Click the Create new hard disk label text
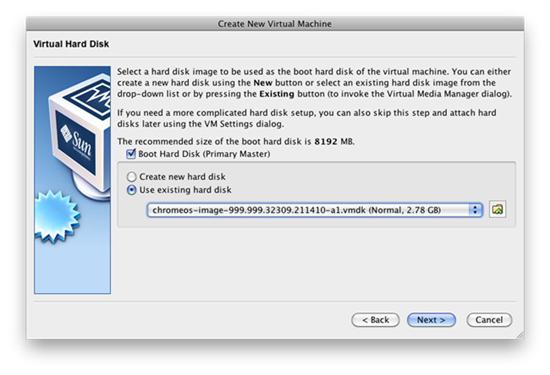Image resolution: width=550 pixels, height=375 pixels. tap(182, 176)
